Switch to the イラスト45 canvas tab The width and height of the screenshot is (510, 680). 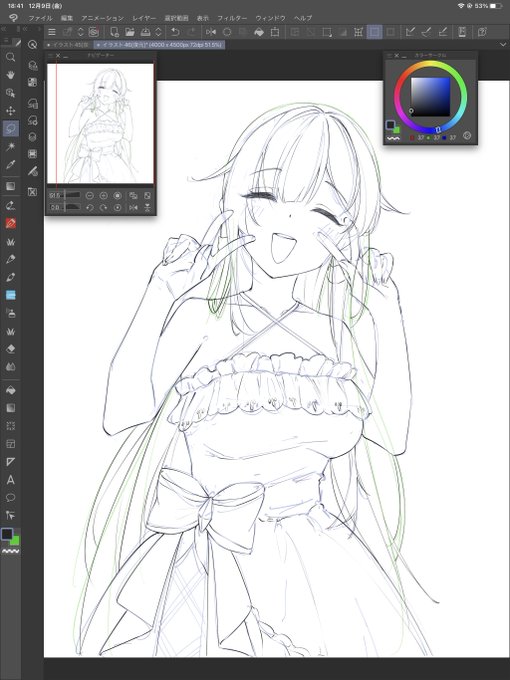[69, 45]
